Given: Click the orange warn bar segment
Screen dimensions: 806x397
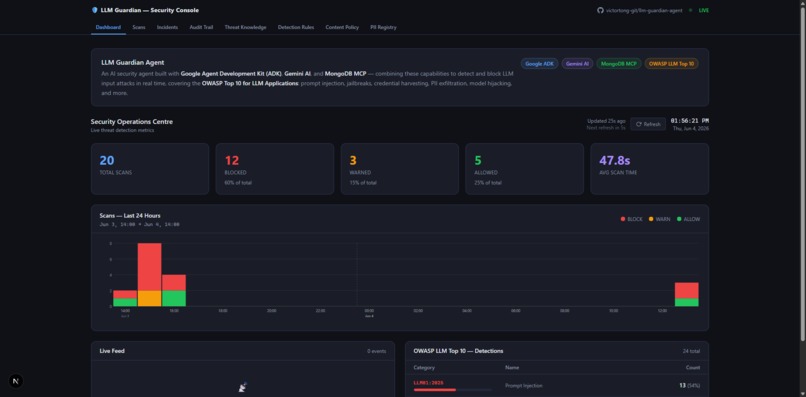Looking at the screenshot, I should pos(150,299).
